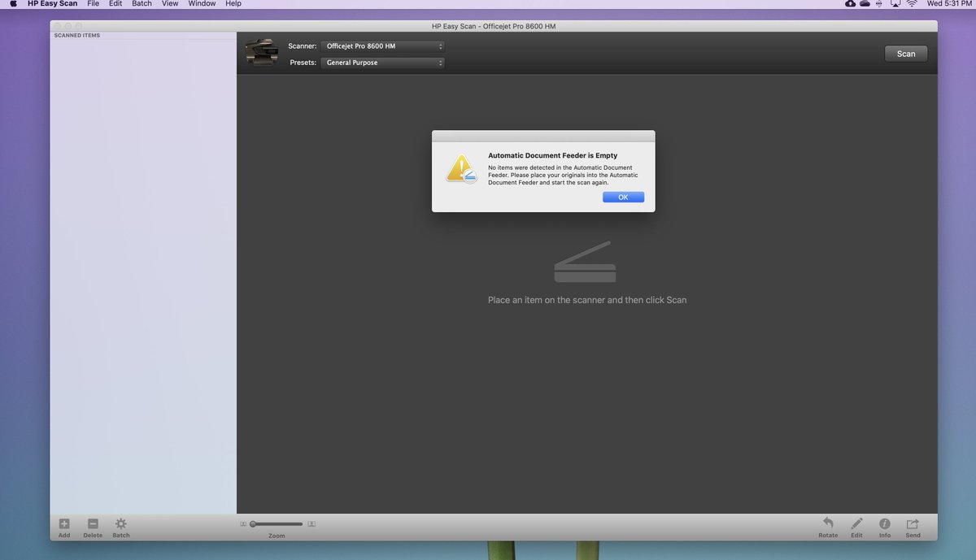
Task: Click the AirPlay display icon in the menu bar
Action: coord(895,4)
